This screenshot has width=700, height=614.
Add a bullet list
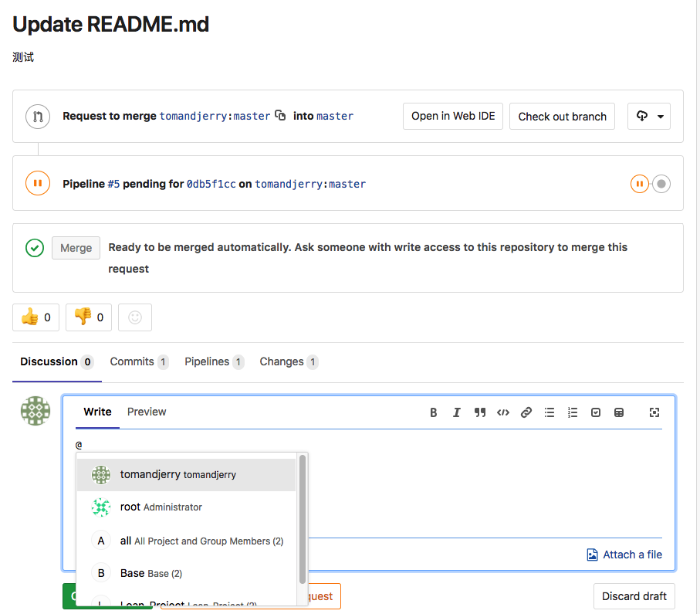tap(550, 412)
